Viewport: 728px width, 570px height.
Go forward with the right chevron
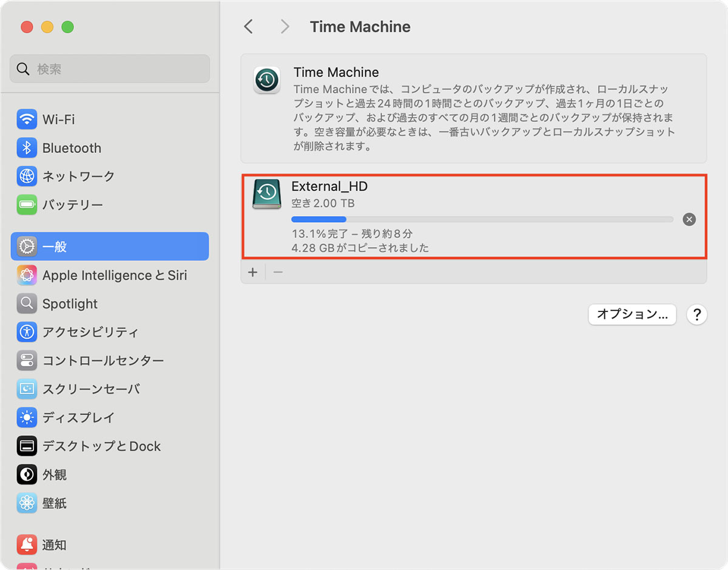click(285, 26)
